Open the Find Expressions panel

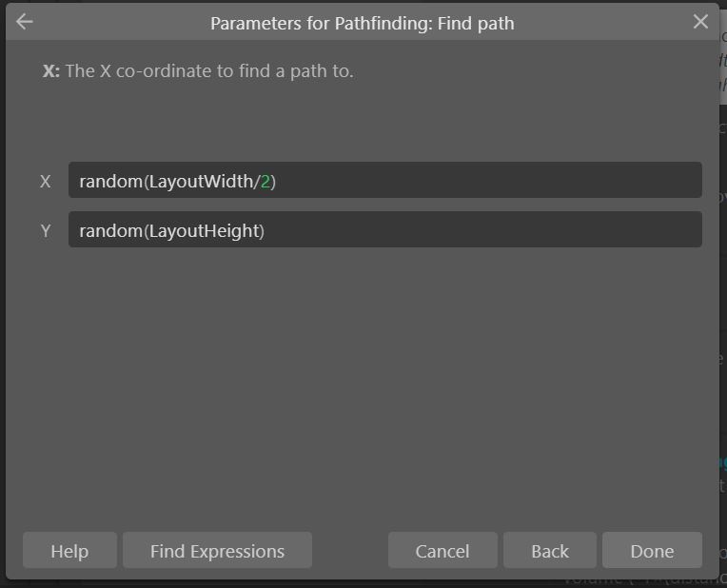217,551
